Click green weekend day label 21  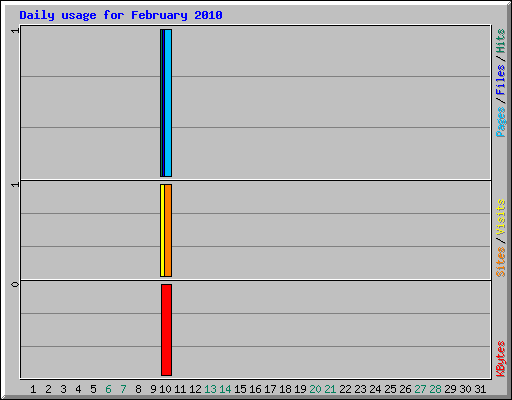(330, 389)
